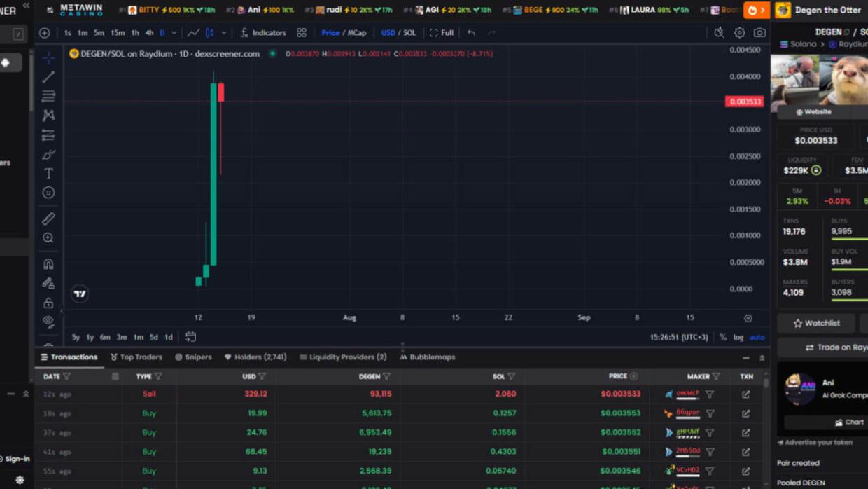The image size is (868, 489).
Task: Expand the transactions panel with double chevron
Action: 762,357
